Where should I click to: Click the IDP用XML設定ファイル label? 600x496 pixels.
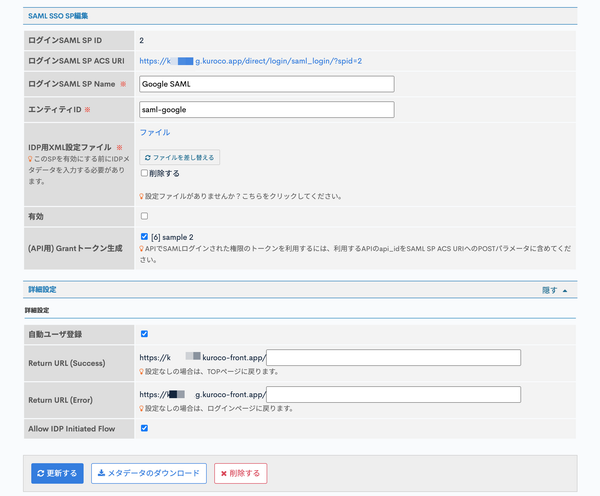pos(70,147)
